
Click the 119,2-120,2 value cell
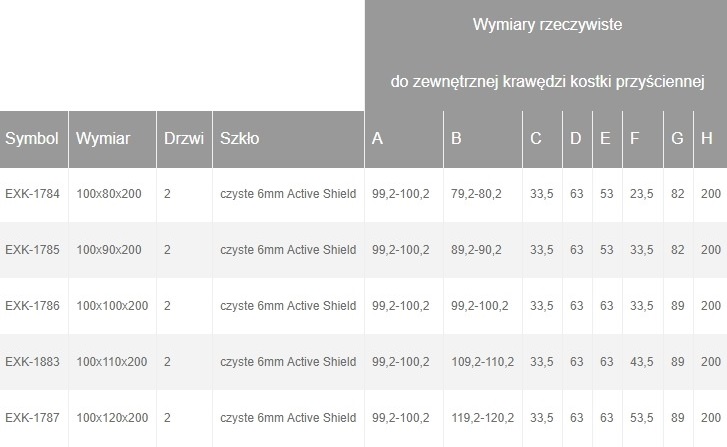pyautogui.click(x=481, y=418)
